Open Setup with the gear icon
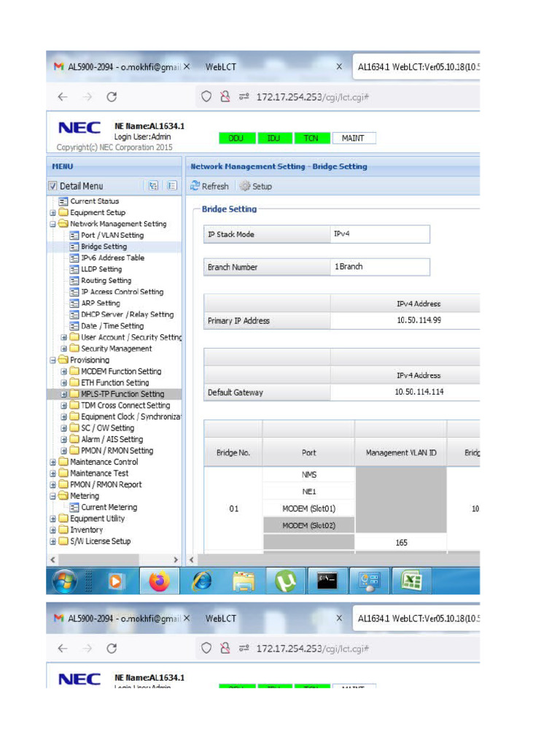Viewport: 560px width, 747px height. pos(244,186)
